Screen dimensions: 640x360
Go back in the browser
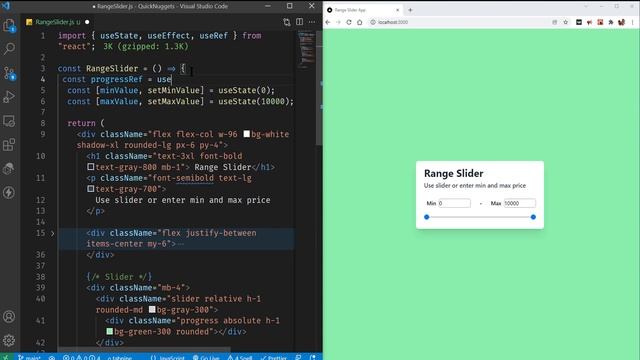pos(328,22)
